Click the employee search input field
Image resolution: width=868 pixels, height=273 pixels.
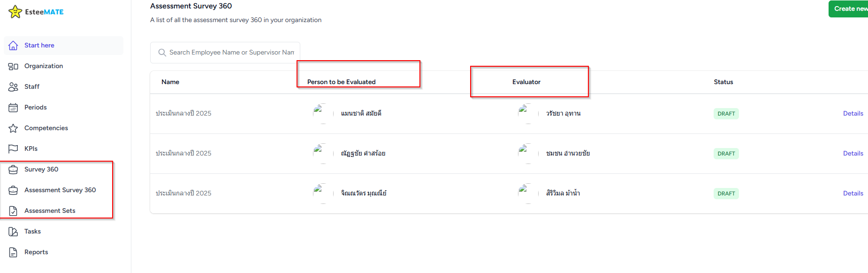230,52
